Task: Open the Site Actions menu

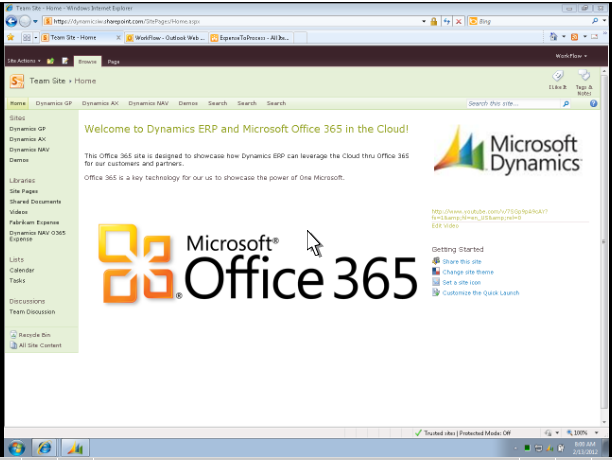Action: click(24, 61)
